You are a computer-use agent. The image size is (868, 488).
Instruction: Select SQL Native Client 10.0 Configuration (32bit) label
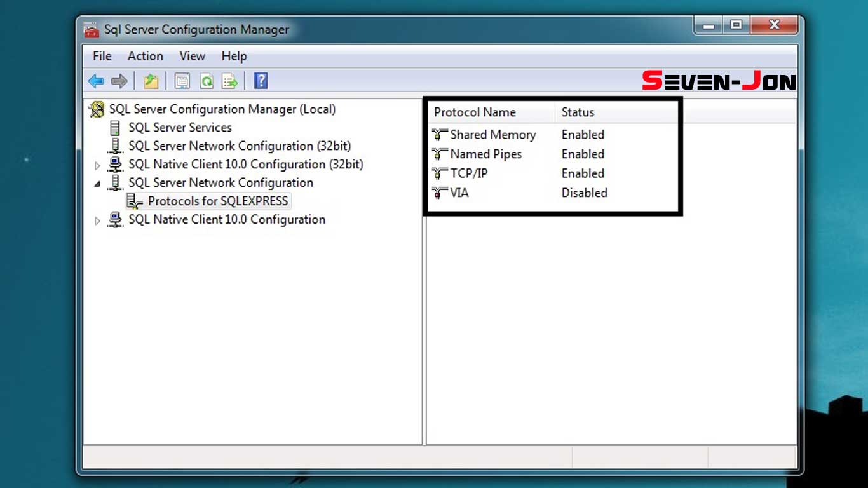(246, 165)
